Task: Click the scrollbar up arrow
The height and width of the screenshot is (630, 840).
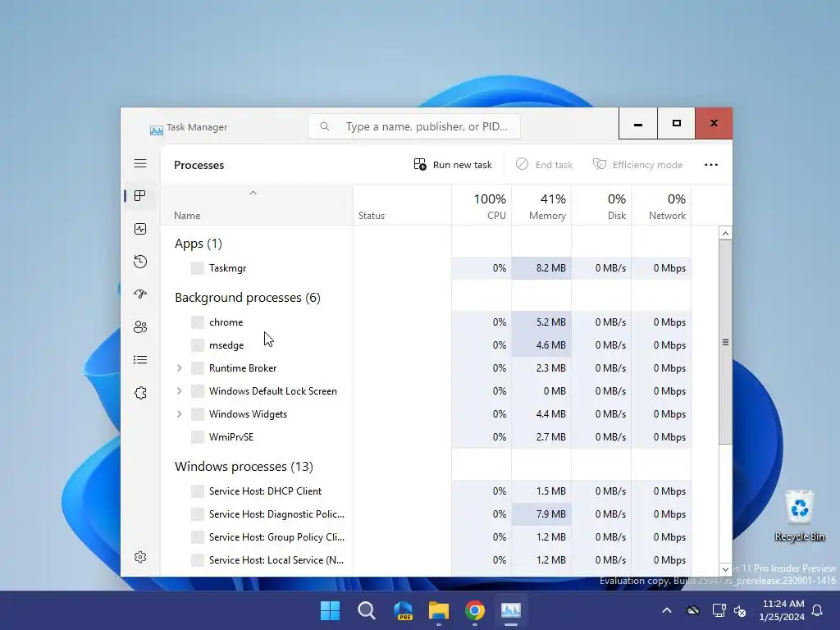Action: (725, 233)
